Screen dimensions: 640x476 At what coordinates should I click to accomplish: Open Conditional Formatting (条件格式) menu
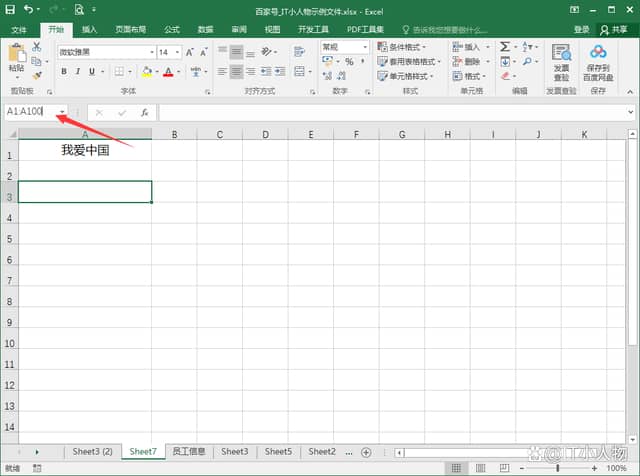(402, 47)
